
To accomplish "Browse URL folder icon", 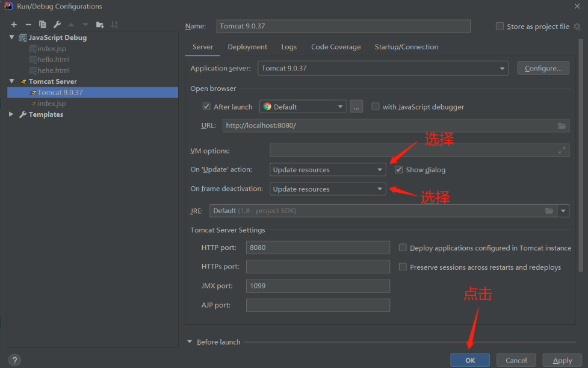I will [562, 126].
